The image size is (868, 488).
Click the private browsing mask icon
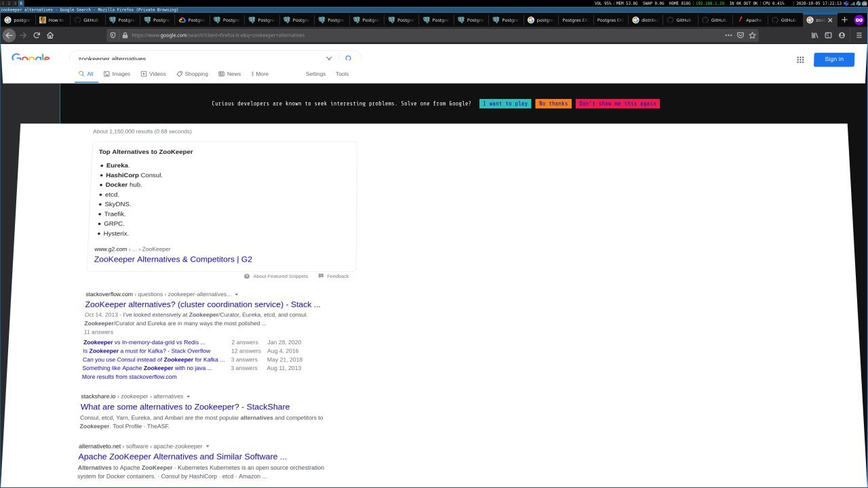click(x=859, y=20)
